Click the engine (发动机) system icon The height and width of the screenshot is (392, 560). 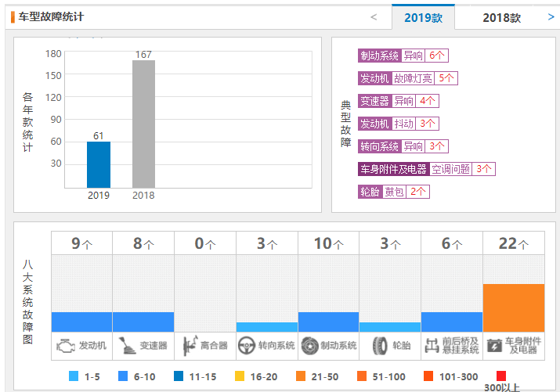coord(65,346)
